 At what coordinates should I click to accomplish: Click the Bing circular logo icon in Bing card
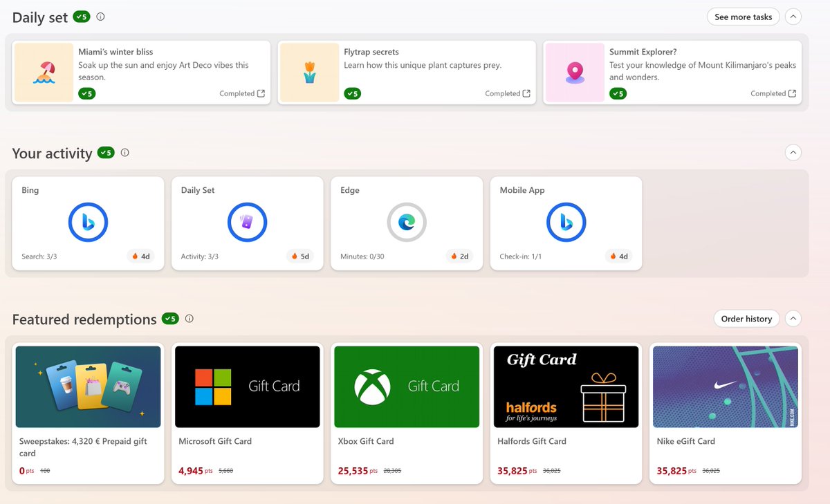88,223
